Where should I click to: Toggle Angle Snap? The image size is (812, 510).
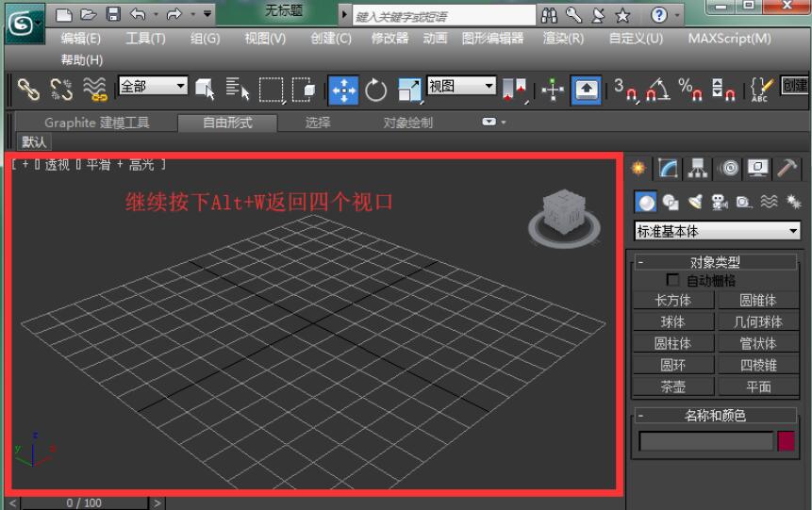tap(657, 90)
